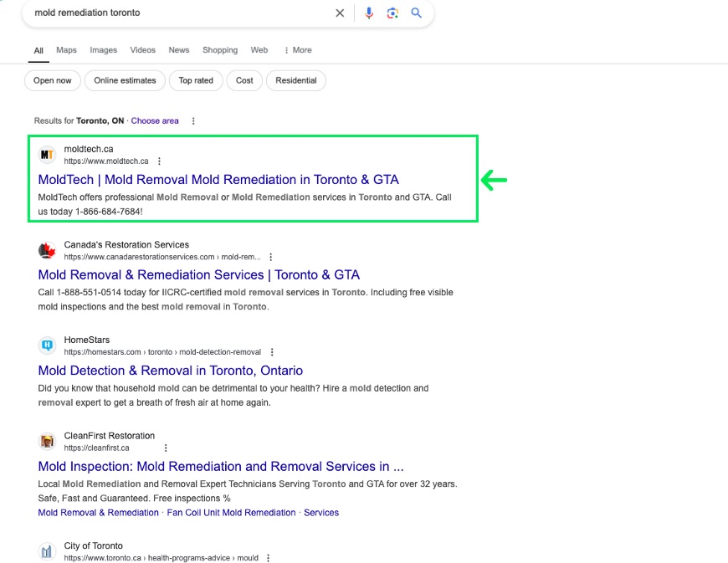Open the Fan Coil Unit Mold Remediation sitelink
The height and width of the screenshot is (563, 728).
coord(231,513)
